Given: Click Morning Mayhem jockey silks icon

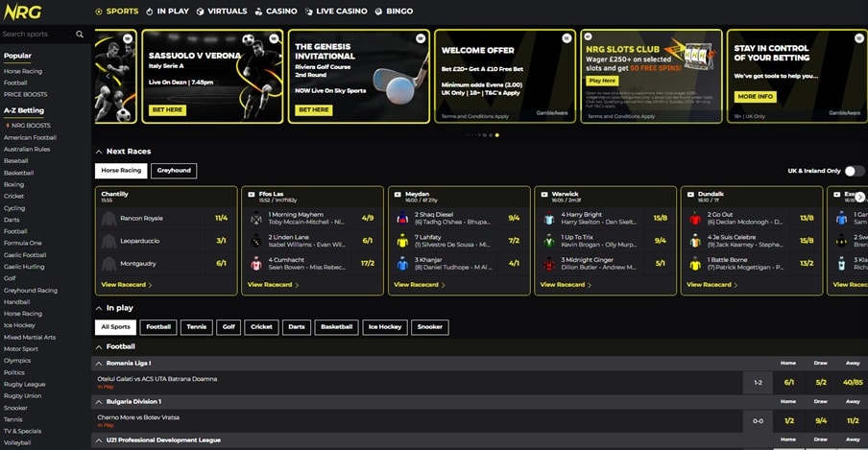Looking at the screenshot, I should click(256, 218).
